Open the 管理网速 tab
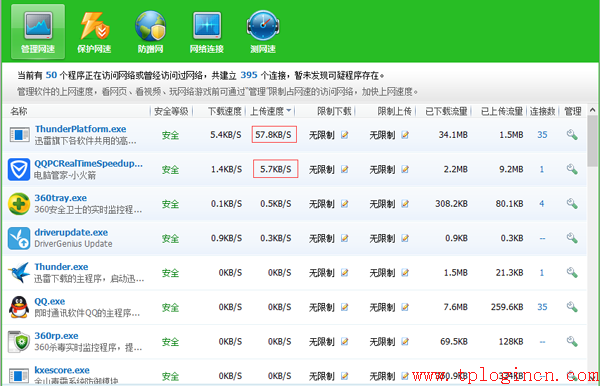 (x=38, y=32)
